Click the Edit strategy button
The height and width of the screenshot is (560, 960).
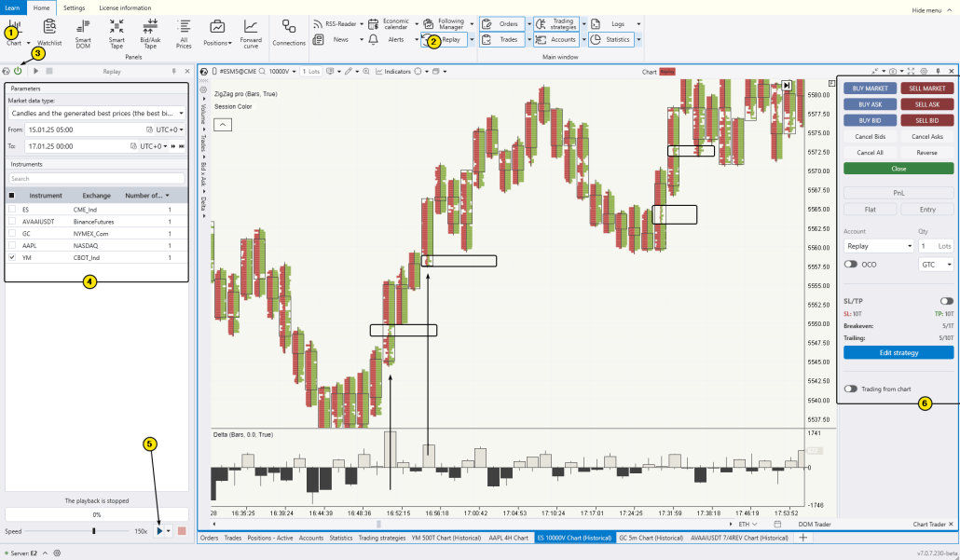[898, 351]
